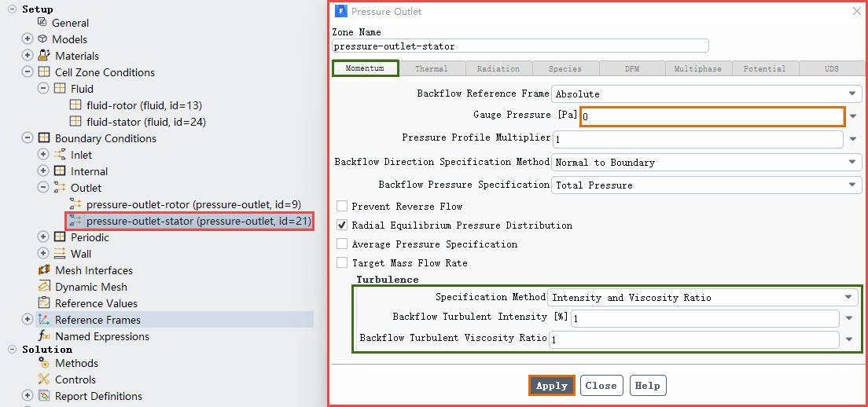Click the Models icon in Setup tree

click(x=43, y=39)
